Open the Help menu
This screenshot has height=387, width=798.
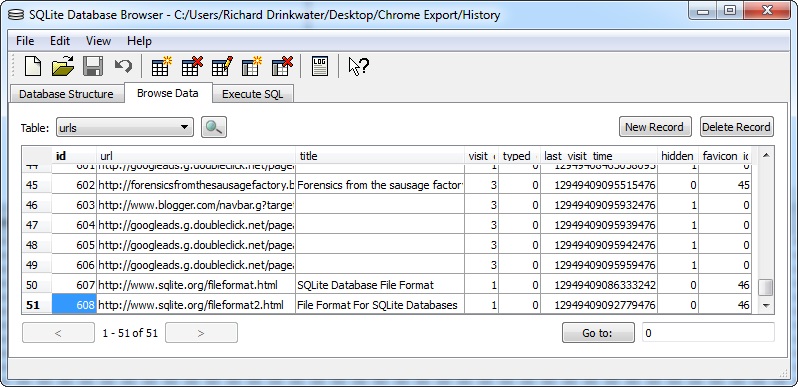pos(139,41)
